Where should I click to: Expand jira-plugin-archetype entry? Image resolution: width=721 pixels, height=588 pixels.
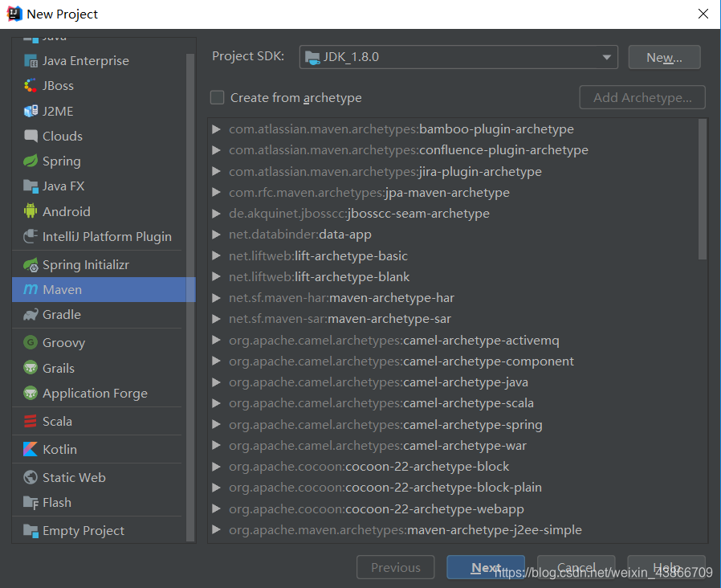click(216, 171)
